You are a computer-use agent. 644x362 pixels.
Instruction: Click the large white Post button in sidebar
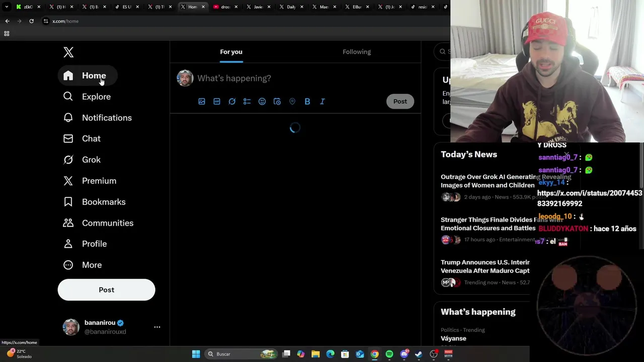point(106,290)
